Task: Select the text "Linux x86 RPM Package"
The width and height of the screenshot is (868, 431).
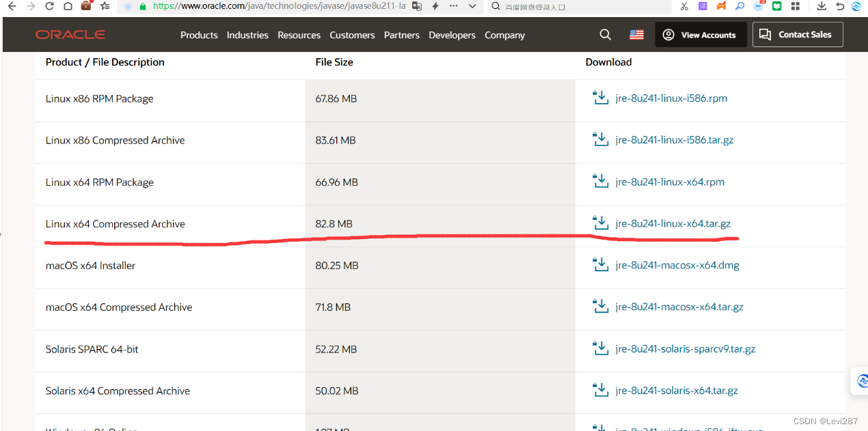Action: [99, 98]
